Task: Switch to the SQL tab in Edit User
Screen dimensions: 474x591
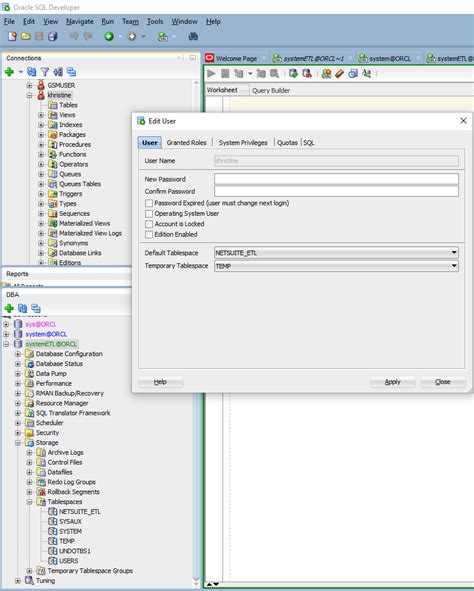Action: pos(309,142)
